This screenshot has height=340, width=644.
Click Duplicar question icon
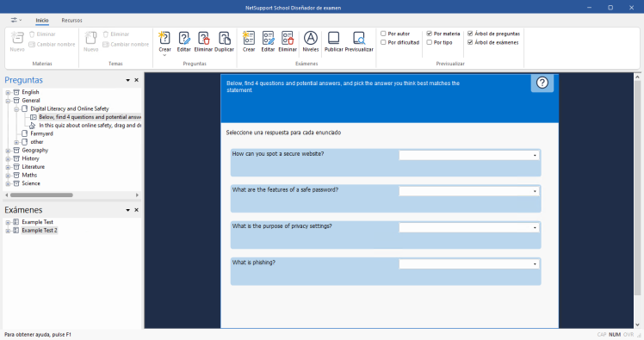pos(224,42)
